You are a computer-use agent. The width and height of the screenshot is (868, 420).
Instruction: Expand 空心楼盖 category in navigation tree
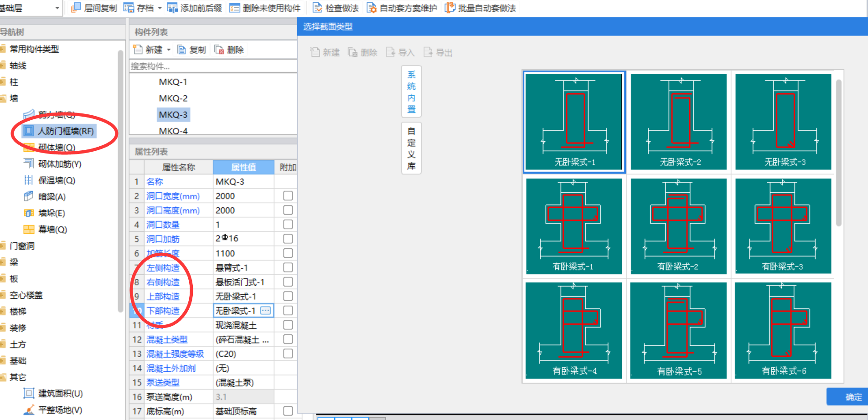click(3, 295)
